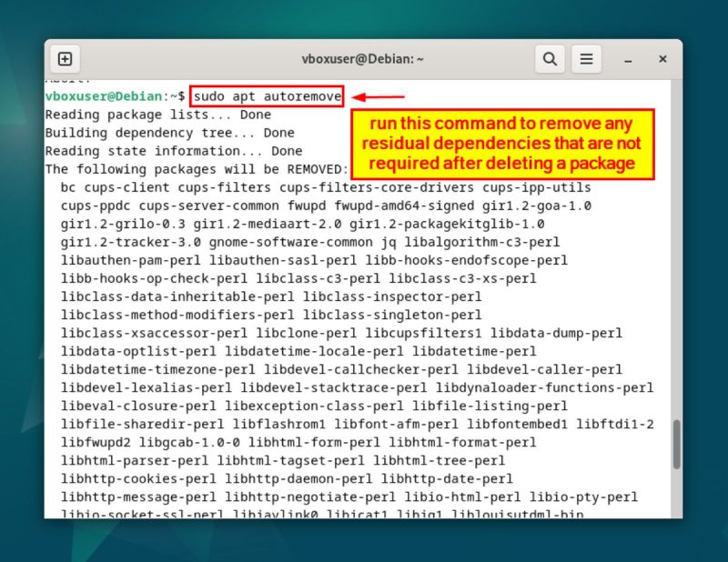Open a new terminal tab
728x562 pixels.
(x=66, y=59)
